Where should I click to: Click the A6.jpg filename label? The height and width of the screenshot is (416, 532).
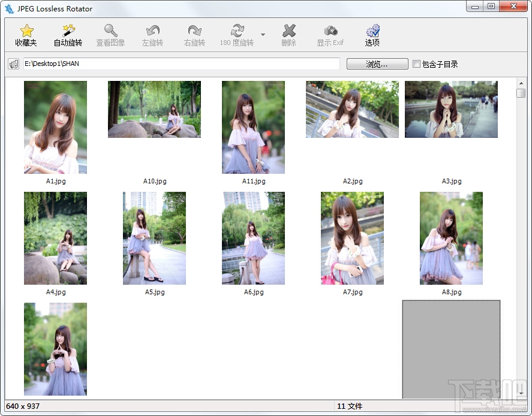pyautogui.click(x=254, y=292)
